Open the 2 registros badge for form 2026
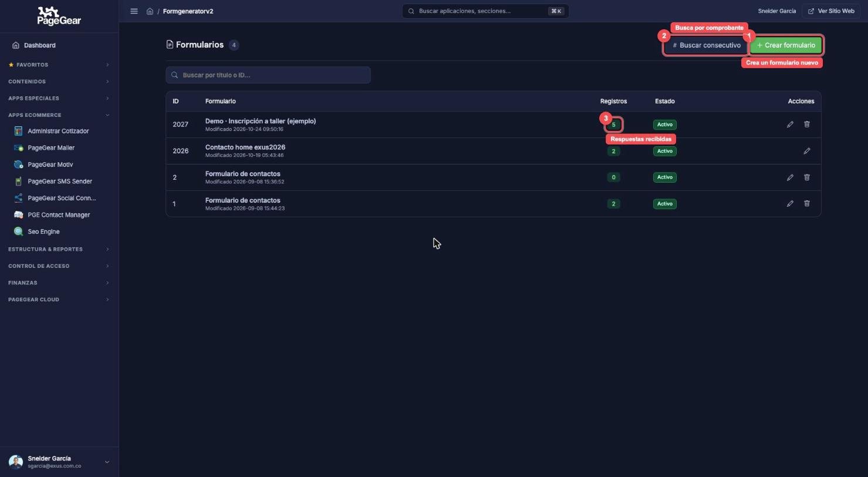Screen dimensions: 868x477 pos(613,151)
